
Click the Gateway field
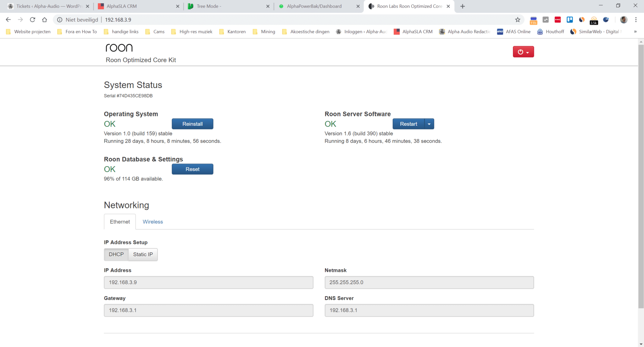pos(208,310)
